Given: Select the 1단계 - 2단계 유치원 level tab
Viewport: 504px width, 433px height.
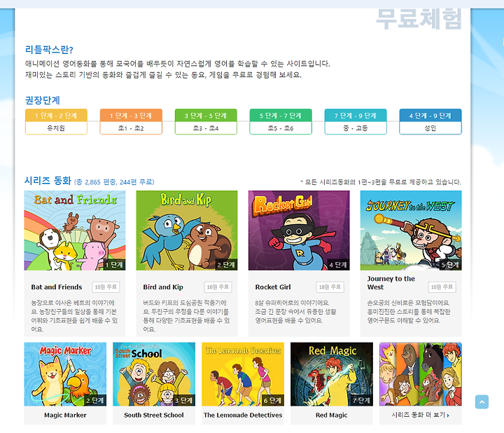Looking at the screenshot, I should pos(56,122).
